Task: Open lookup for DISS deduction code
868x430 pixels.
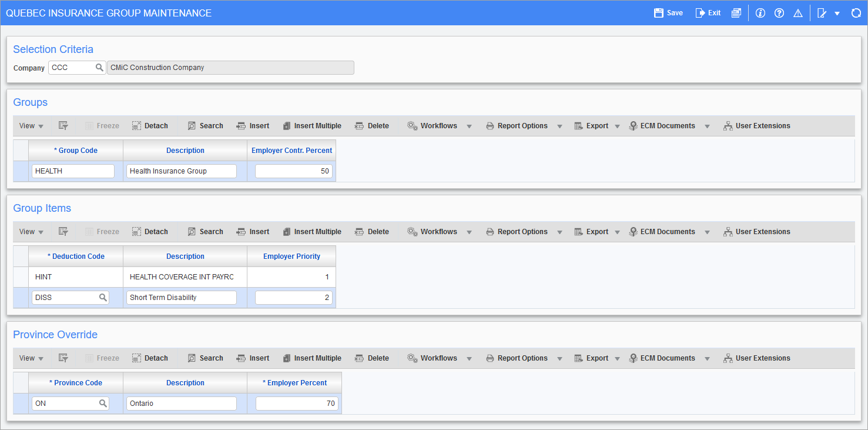Action: pos(103,298)
